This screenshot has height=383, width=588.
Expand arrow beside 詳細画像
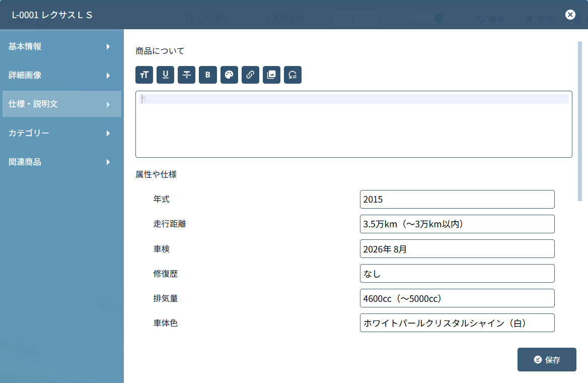click(x=108, y=76)
